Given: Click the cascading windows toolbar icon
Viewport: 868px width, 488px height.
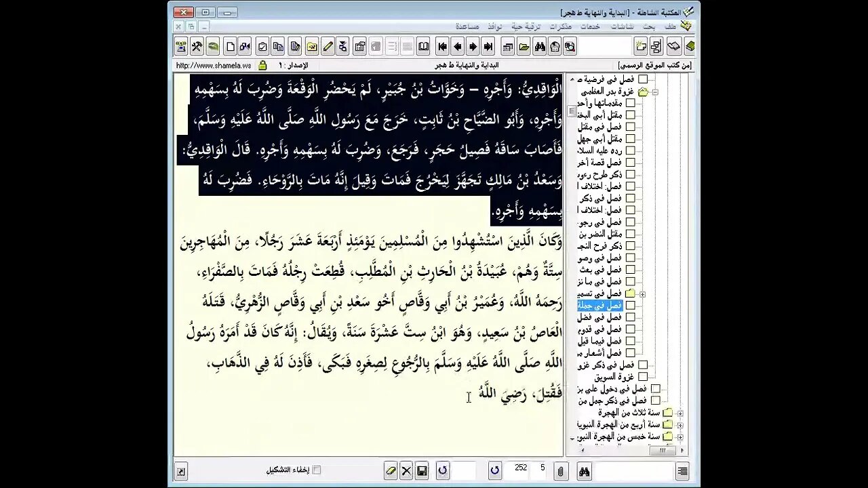Looking at the screenshot, I should point(507,47).
